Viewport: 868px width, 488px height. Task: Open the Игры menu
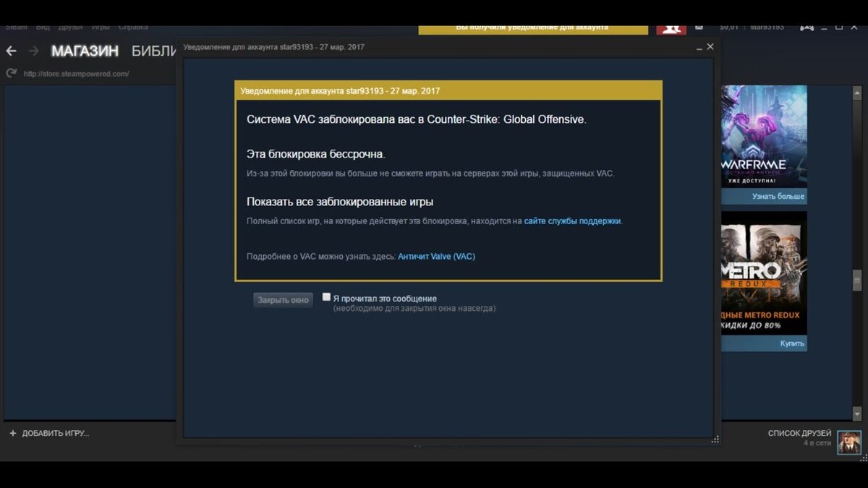click(101, 27)
